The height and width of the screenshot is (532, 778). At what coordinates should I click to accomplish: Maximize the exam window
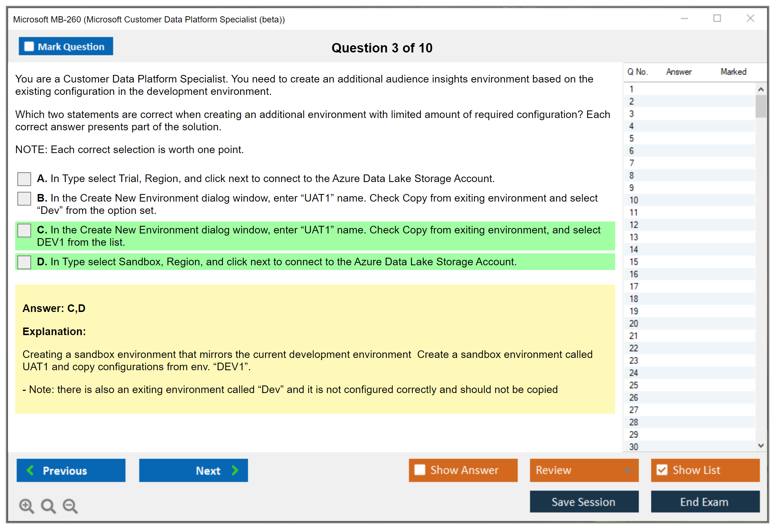(x=717, y=18)
